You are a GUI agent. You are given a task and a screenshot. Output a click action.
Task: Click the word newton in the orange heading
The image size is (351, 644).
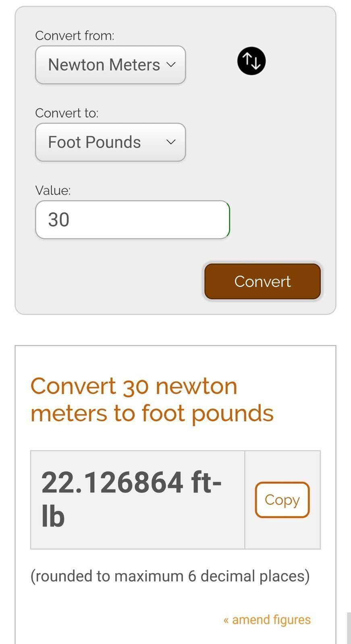(x=196, y=386)
